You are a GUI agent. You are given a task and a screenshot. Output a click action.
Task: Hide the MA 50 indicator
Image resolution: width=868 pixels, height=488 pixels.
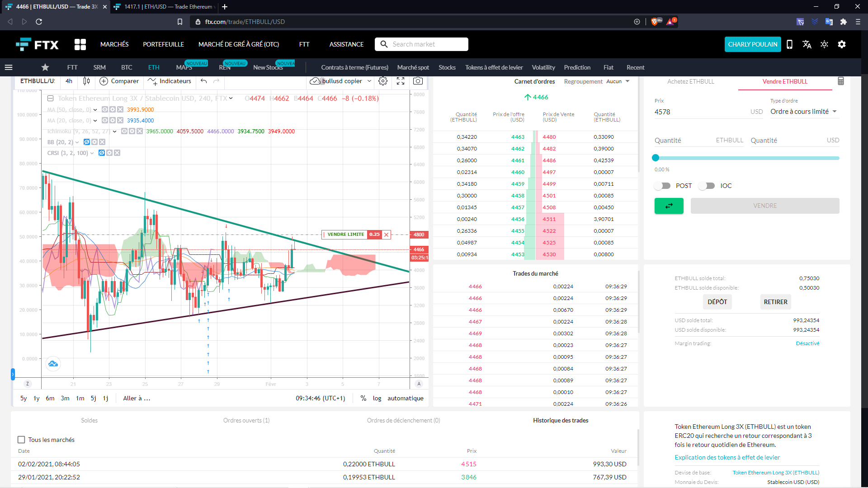[104, 109]
